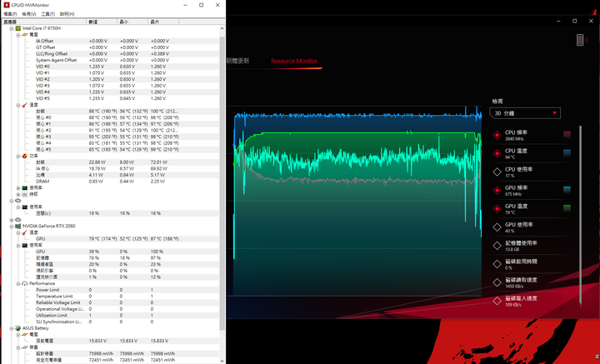
Task: Click the 最小 column header
Action: tap(132, 22)
